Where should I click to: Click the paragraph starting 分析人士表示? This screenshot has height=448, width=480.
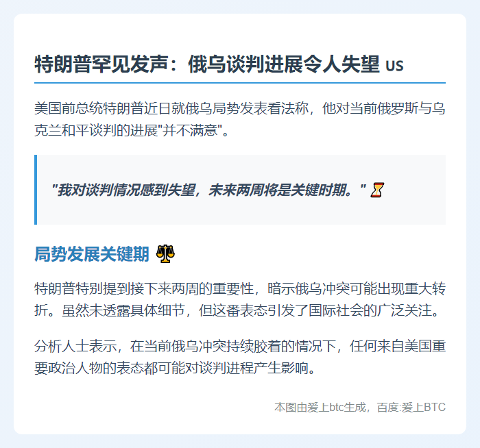click(240, 357)
